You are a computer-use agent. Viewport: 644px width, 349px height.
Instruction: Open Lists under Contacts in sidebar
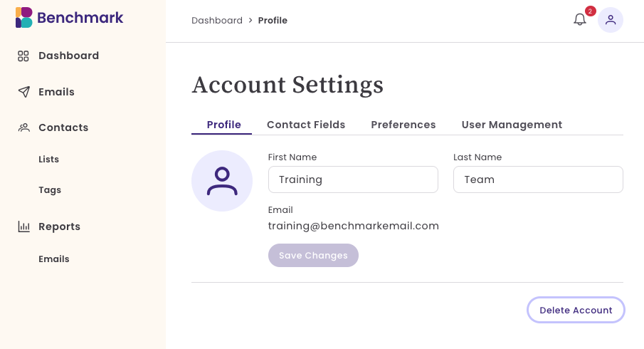[x=49, y=159]
